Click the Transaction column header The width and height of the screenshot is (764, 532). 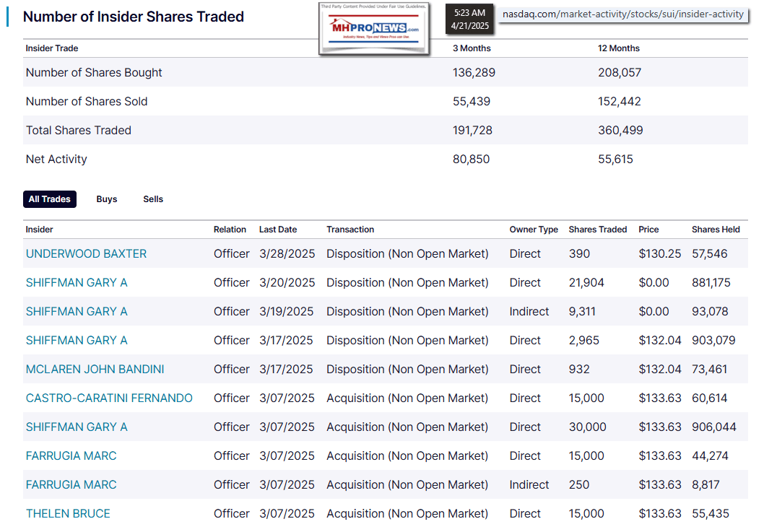[350, 230]
